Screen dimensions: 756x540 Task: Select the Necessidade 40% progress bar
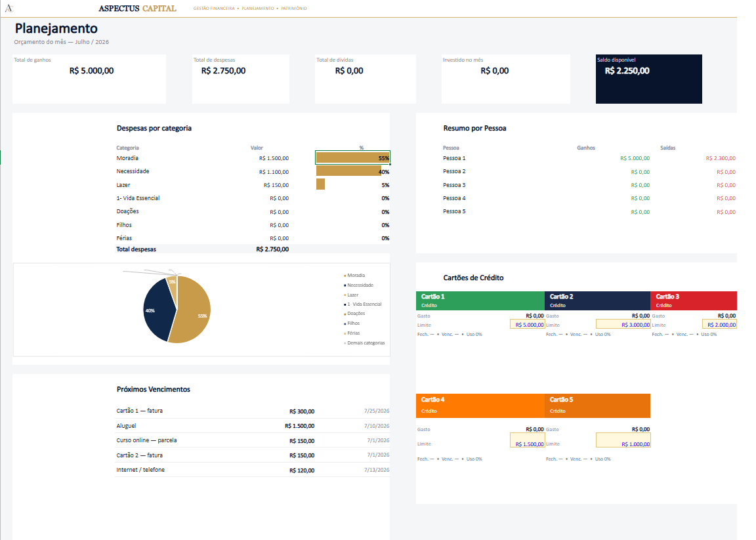348,171
